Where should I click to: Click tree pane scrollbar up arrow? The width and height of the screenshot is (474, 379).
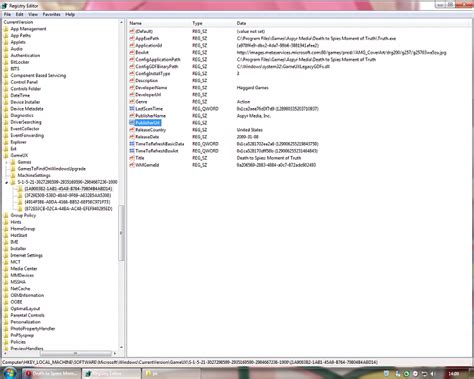[x=121, y=22]
